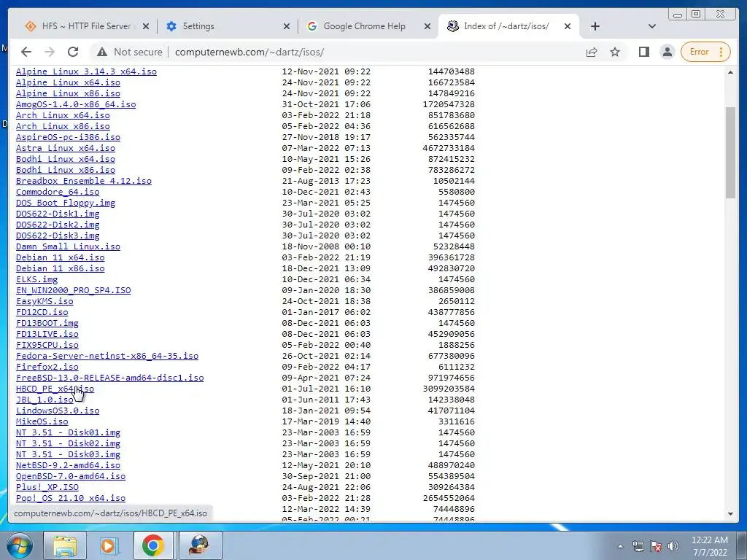Open NetBSD-9.2-amd64.iso link
Image resolution: width=747 pixels, height=560 pixels.
pos(68,466)
